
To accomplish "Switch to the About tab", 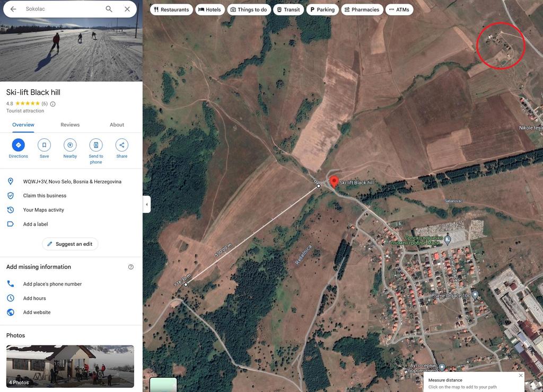I will 117,125.
